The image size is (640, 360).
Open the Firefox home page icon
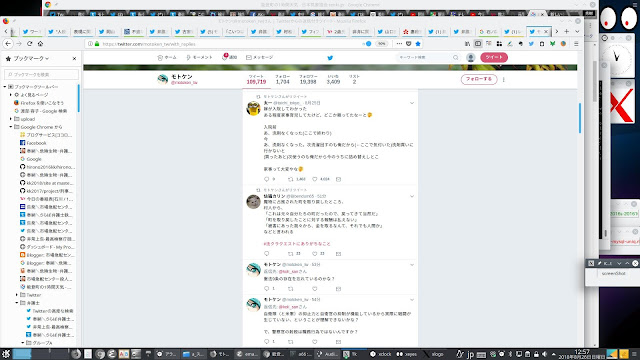(x=40, y=44)
